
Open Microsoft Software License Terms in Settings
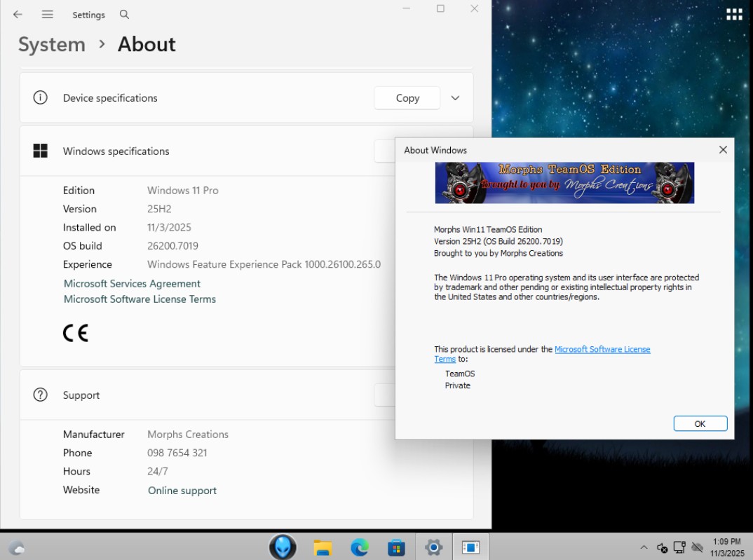point(140,299)
